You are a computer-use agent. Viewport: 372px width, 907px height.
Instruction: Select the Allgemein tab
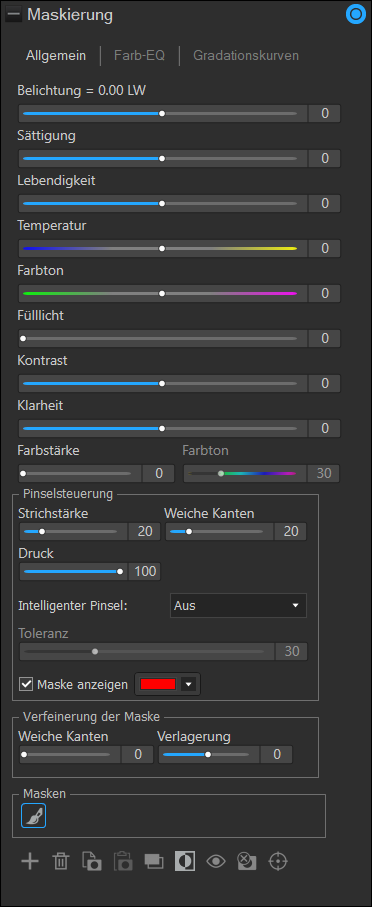(56, 56)
